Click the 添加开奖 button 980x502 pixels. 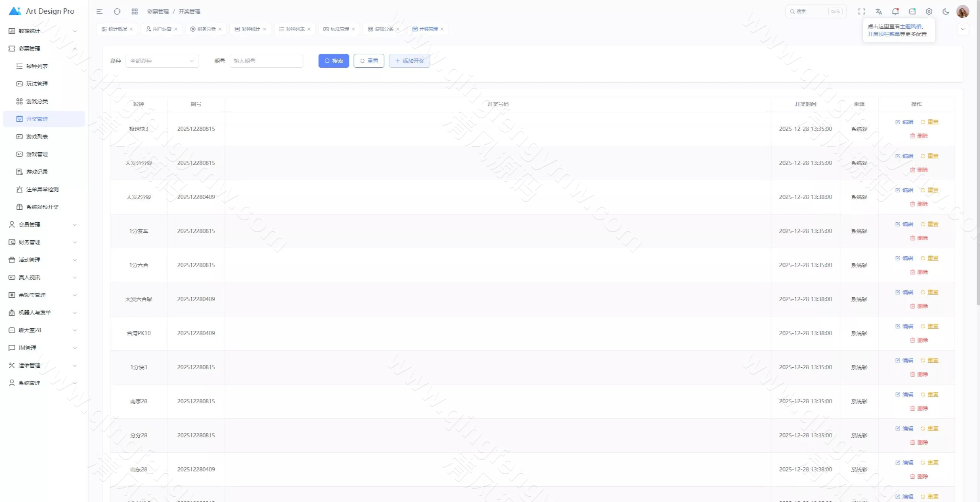coord(409,61)
